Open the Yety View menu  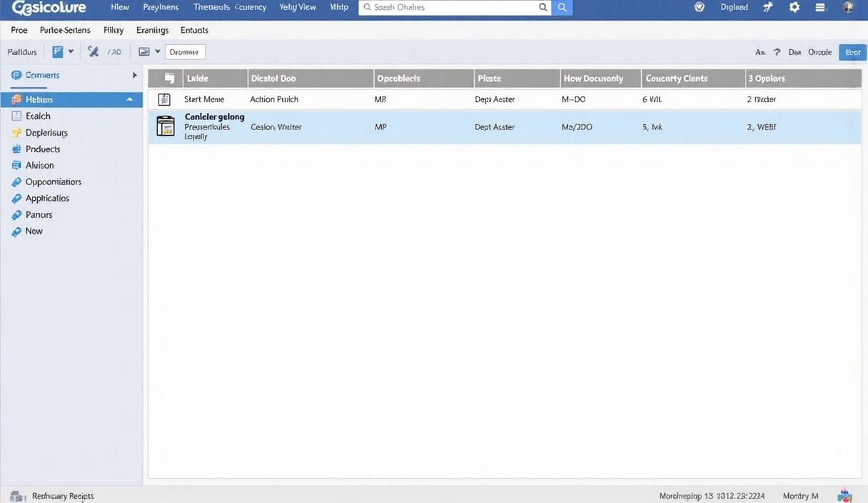click(x=298, y=7)
